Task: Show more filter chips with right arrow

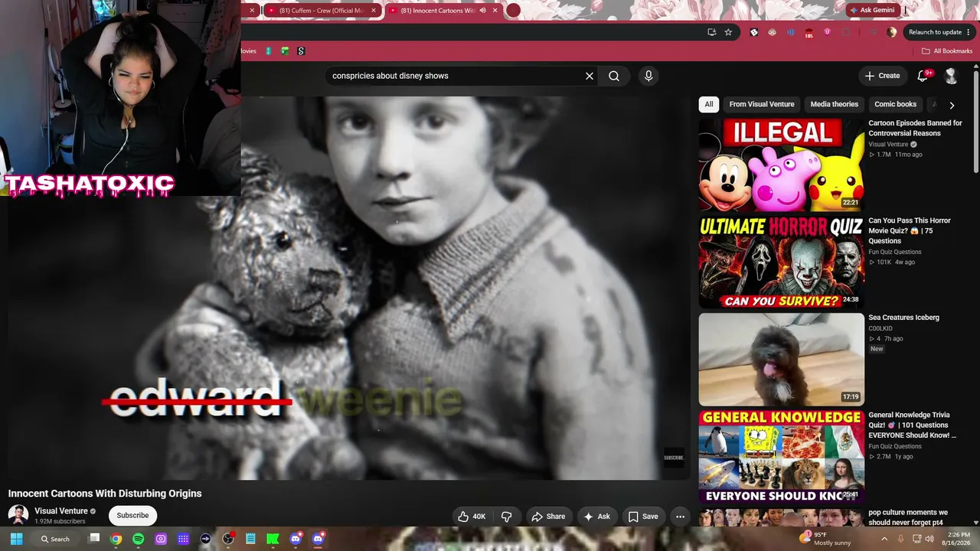Action: click(952, 105)
